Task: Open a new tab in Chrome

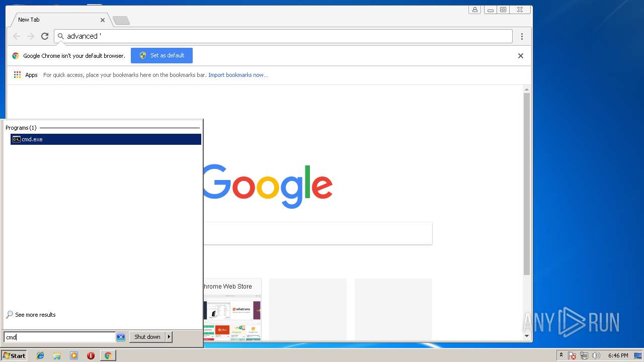Action: pos(121,20)
